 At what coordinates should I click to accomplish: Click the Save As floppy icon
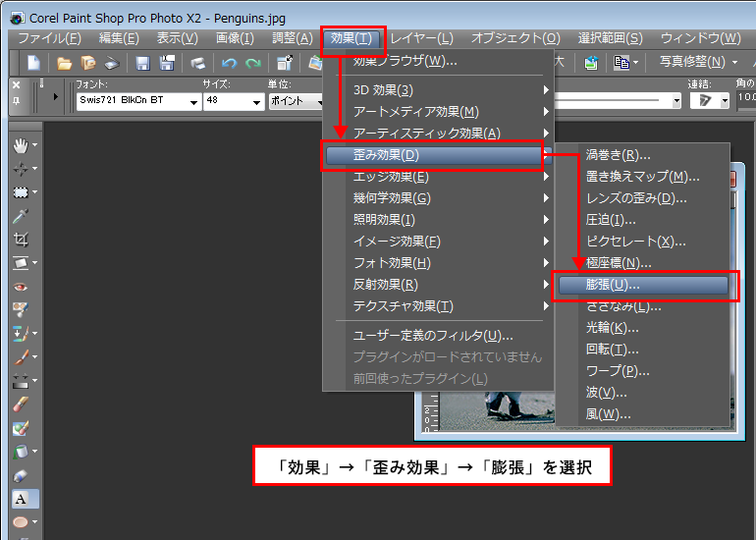click(x=167, y=63)
